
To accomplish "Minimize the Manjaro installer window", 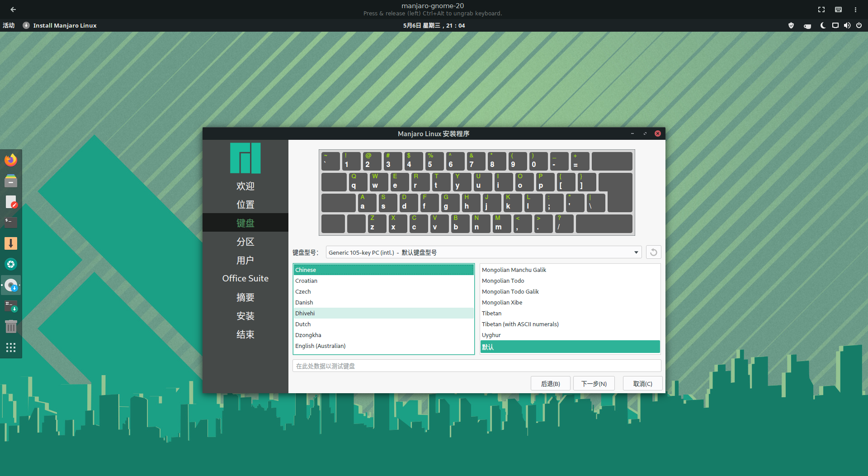I will [632, 133].
